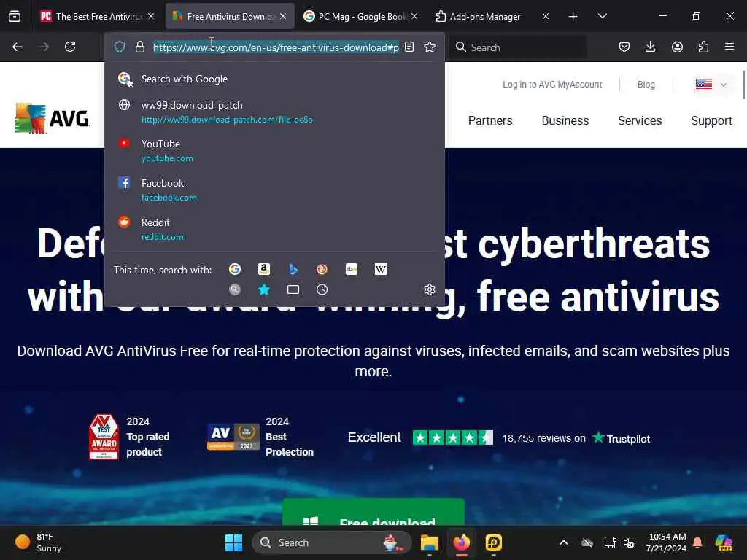Search this time with DuckDuckGo icon

coord(322,269)
